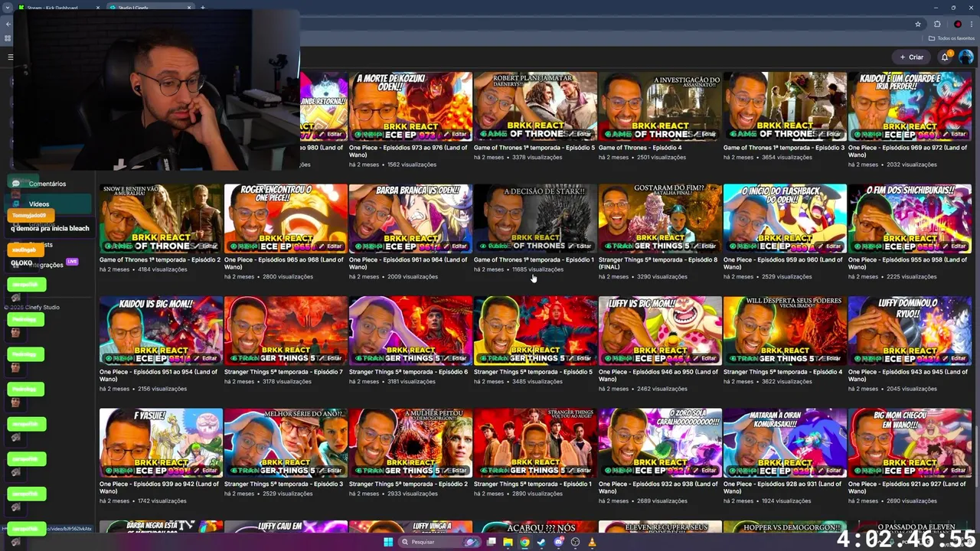Open title One Piece - Episódios 959 ao 960

[782, 263]
